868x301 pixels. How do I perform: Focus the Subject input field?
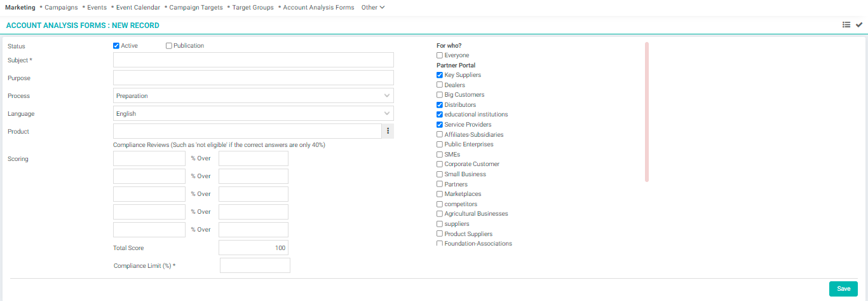pyautogui.click(x=254, y=60)
